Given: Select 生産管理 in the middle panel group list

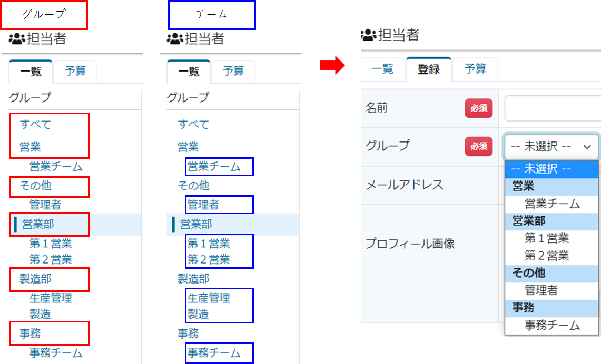Looking at the screenshot, I should (209, 298).
